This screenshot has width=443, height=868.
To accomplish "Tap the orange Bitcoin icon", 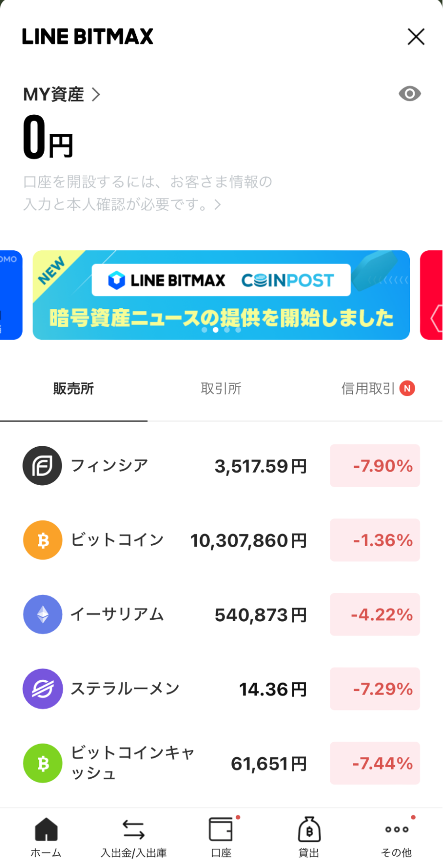I will (x=43, y=540).
